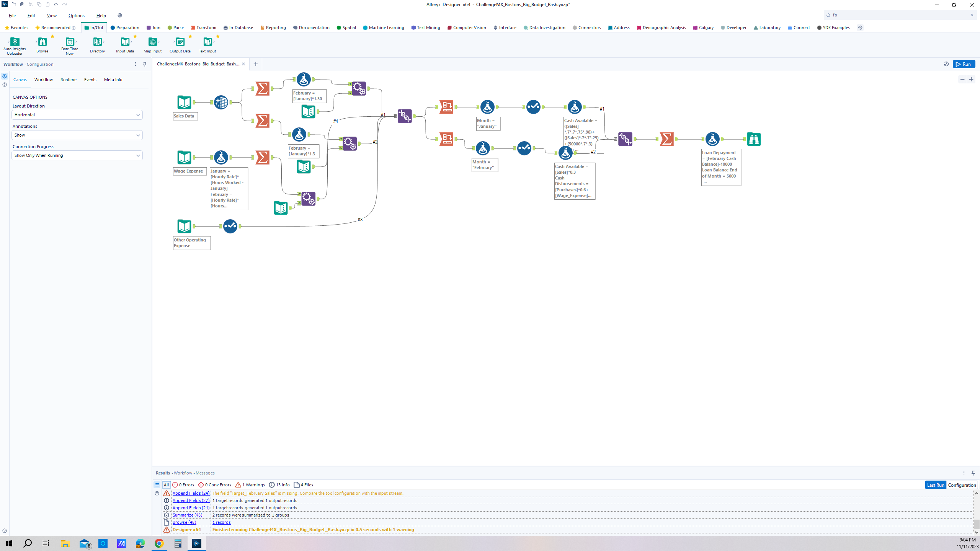
Task: Open the Options menu
Action: click(76, 16)
